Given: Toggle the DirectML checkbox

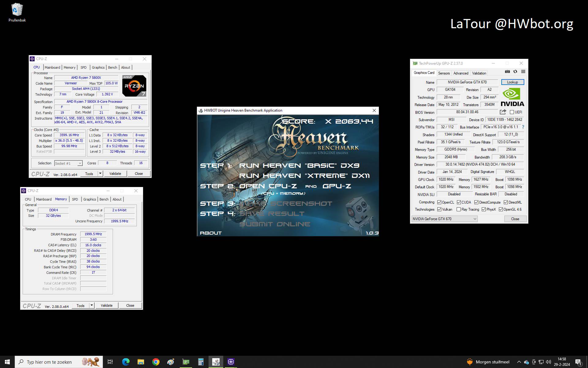Looking at the screenshot, I should 506,202.
